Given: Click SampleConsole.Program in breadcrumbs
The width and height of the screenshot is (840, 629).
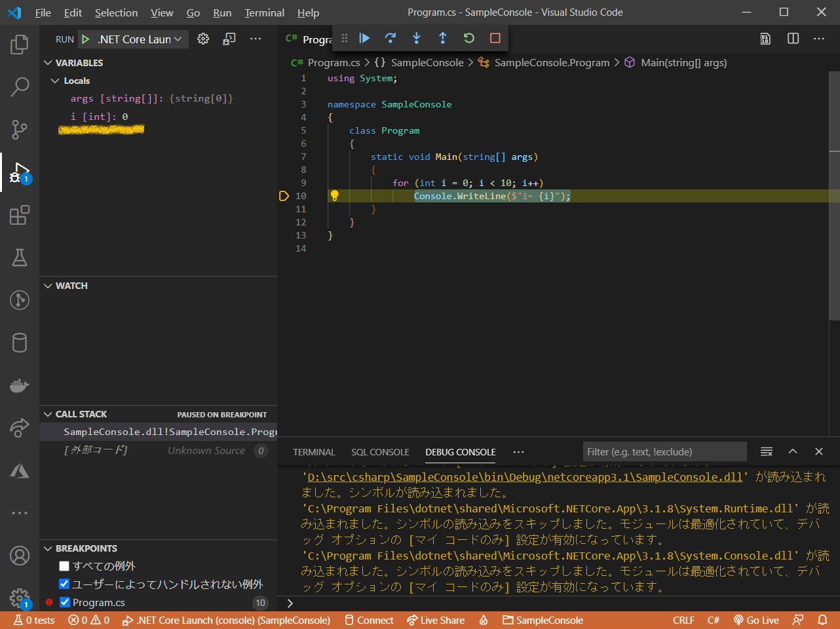Looking at the screenshot, I should (x=552, y=63).
